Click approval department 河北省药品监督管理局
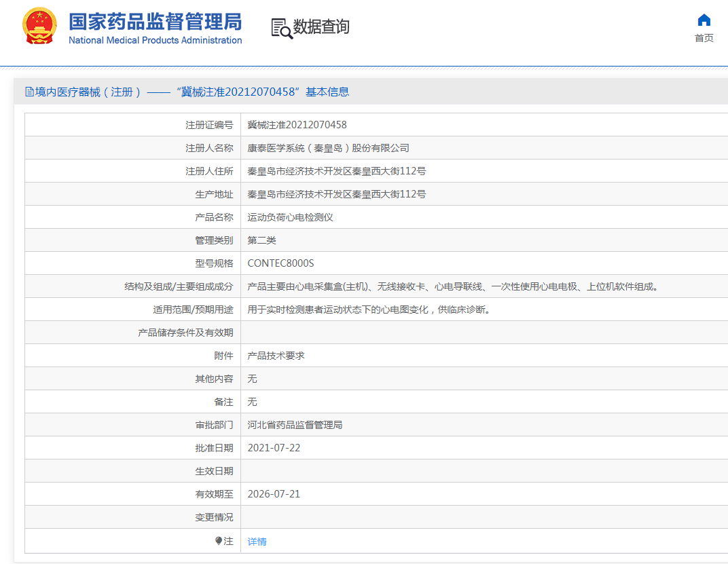 point(295,425)
